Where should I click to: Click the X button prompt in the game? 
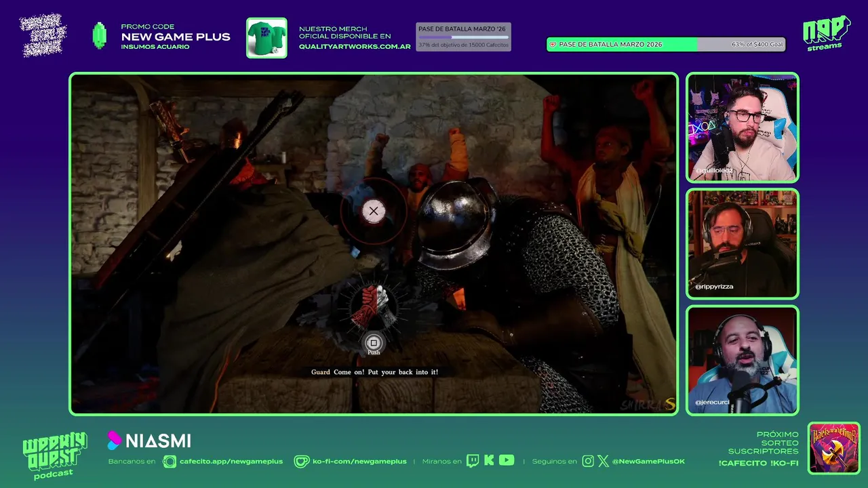tap(374, 211)
